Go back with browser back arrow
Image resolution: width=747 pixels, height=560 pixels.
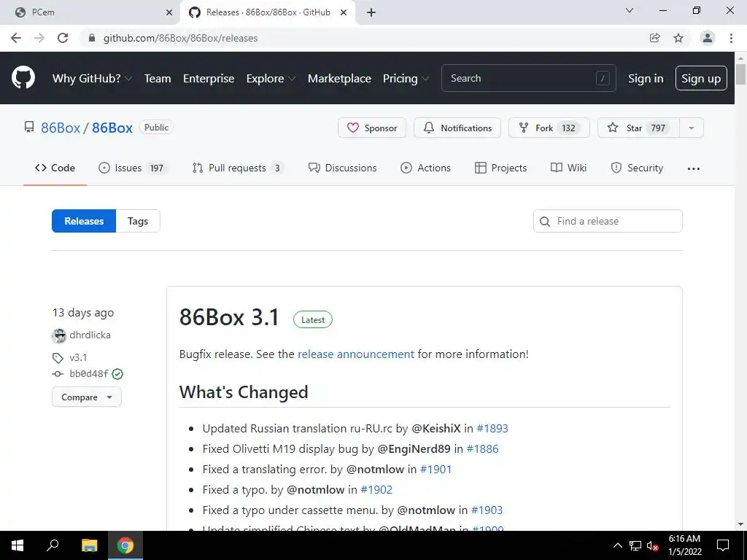pos(16,38)
